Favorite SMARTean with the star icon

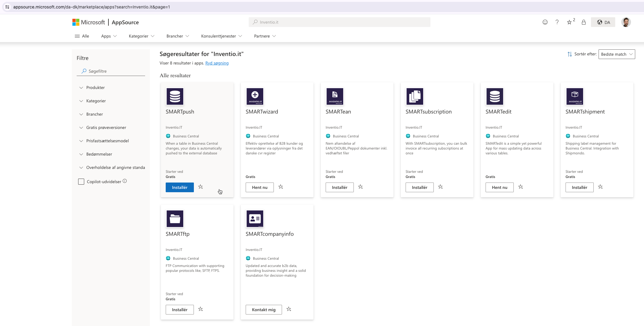[360, 187]
